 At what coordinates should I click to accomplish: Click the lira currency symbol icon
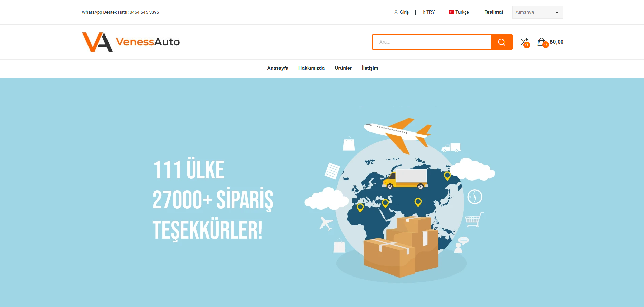tap(424, 12)
